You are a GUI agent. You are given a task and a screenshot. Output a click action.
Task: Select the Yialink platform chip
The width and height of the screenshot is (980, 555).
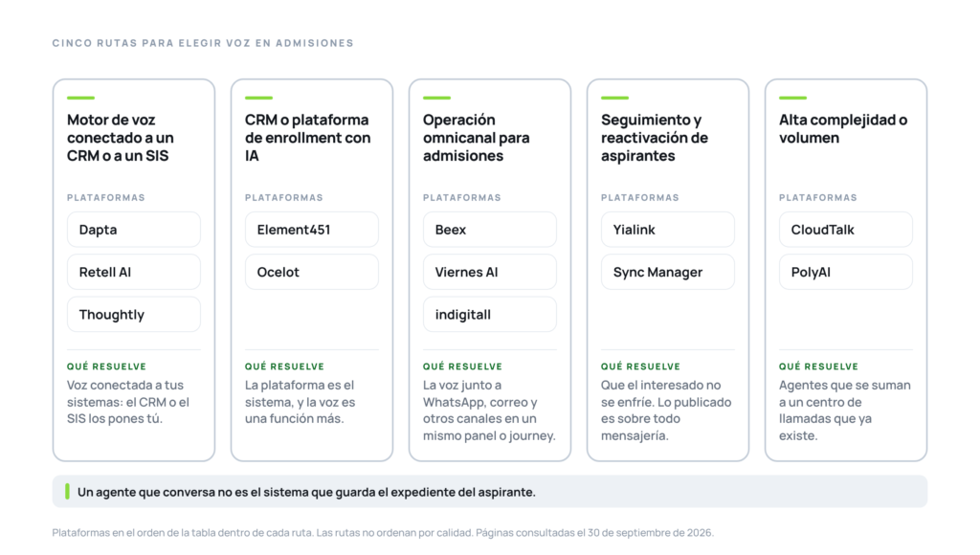668,230
